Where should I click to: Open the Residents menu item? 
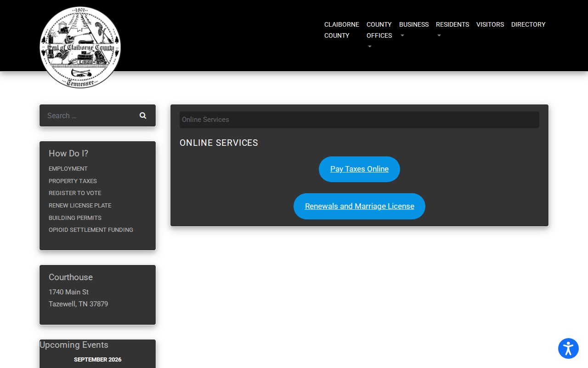pyautogui.click(x=452, y=24)
